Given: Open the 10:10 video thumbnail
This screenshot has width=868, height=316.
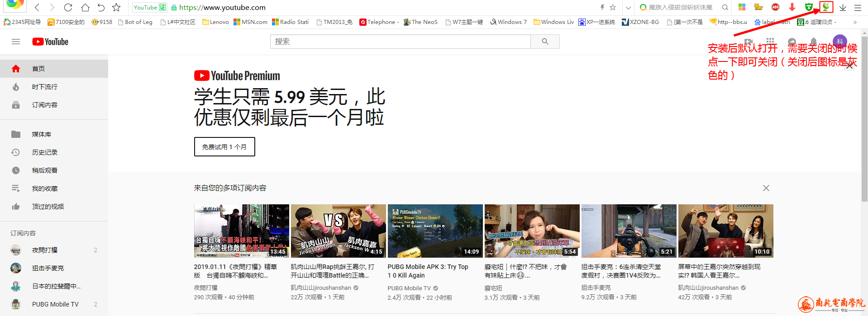Looking at the screenshot, I should [725, 231].
